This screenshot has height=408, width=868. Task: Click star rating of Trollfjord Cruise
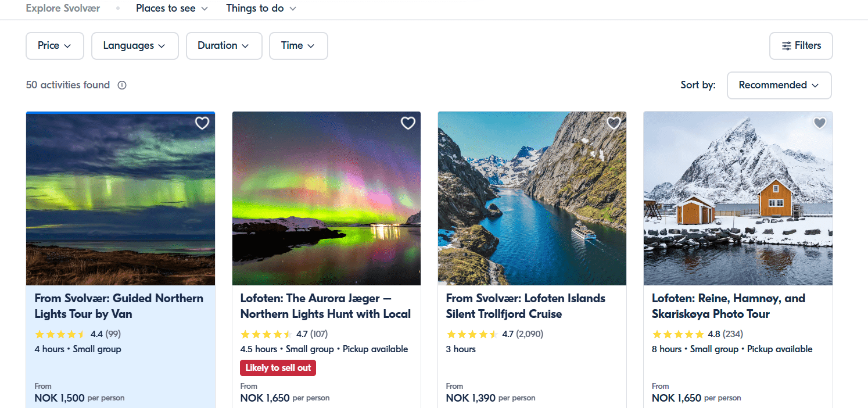pos(472,334)
